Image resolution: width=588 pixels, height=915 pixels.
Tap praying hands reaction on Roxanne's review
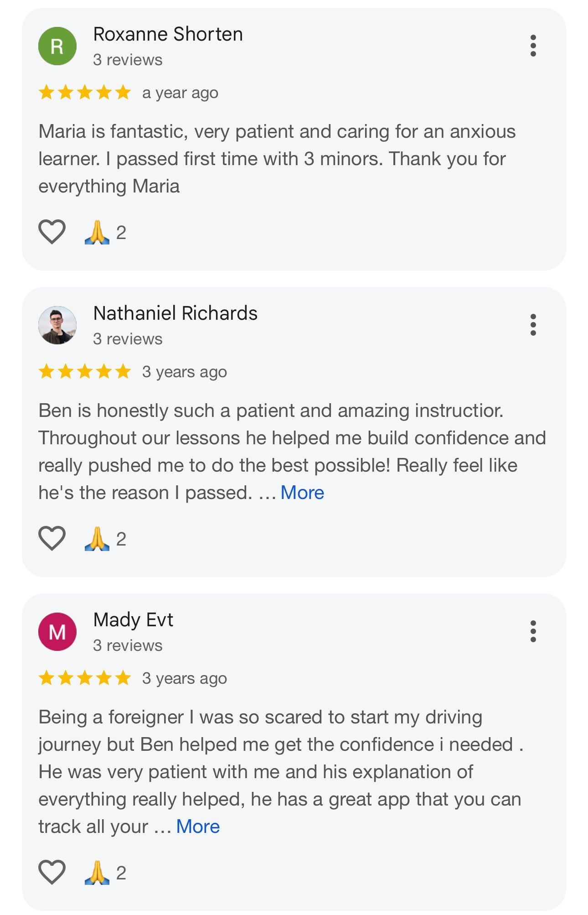pos(98,232)
